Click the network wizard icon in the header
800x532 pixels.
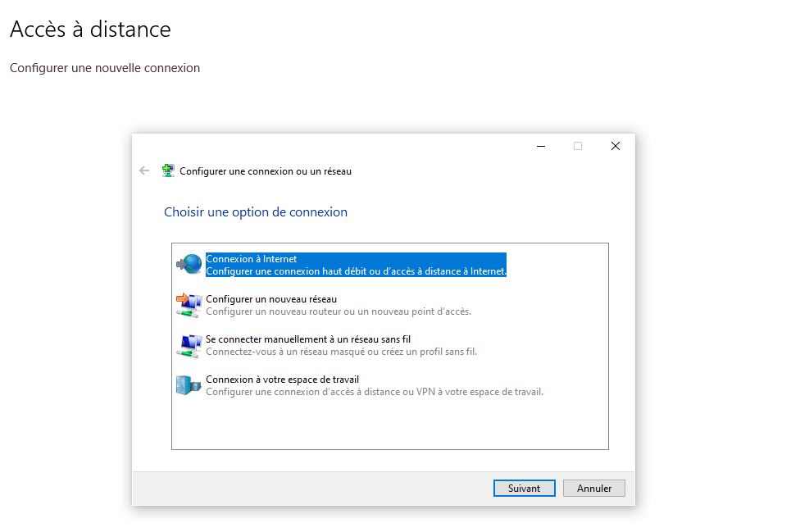[x=168, y=171]
